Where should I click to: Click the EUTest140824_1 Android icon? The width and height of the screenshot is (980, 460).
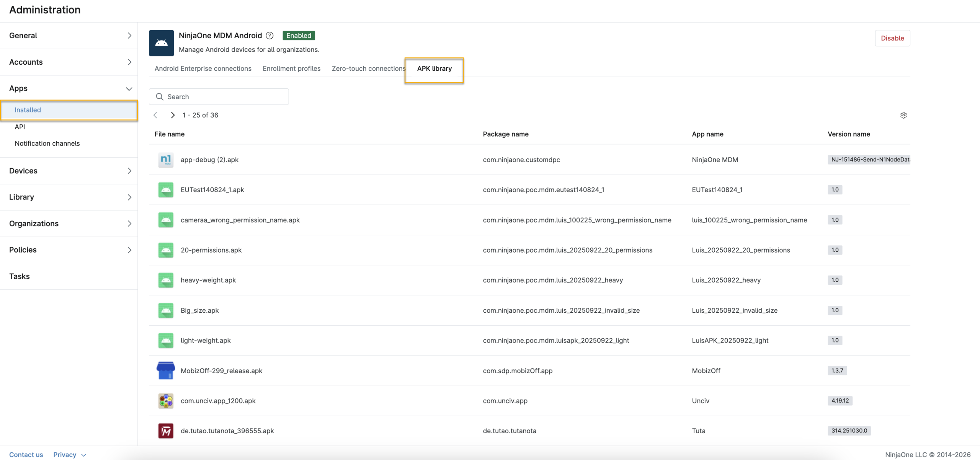[166, 190]
